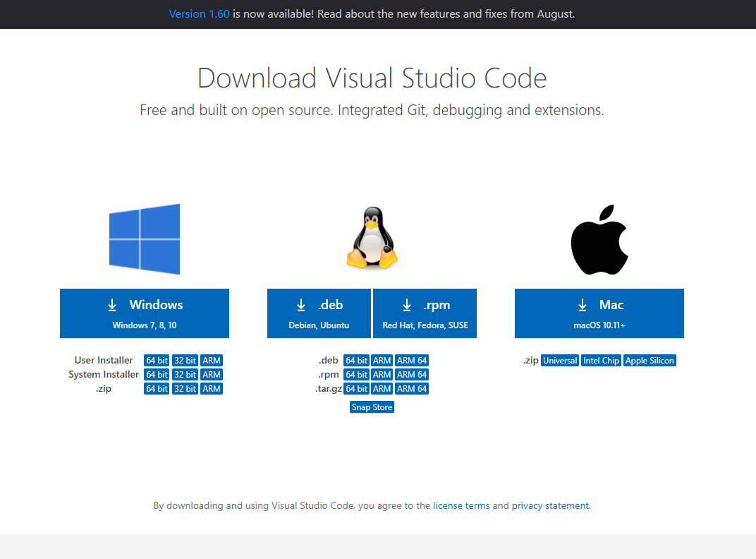
Task: Download Linux .deb ARM 64 variant
Action: (412, 361)
